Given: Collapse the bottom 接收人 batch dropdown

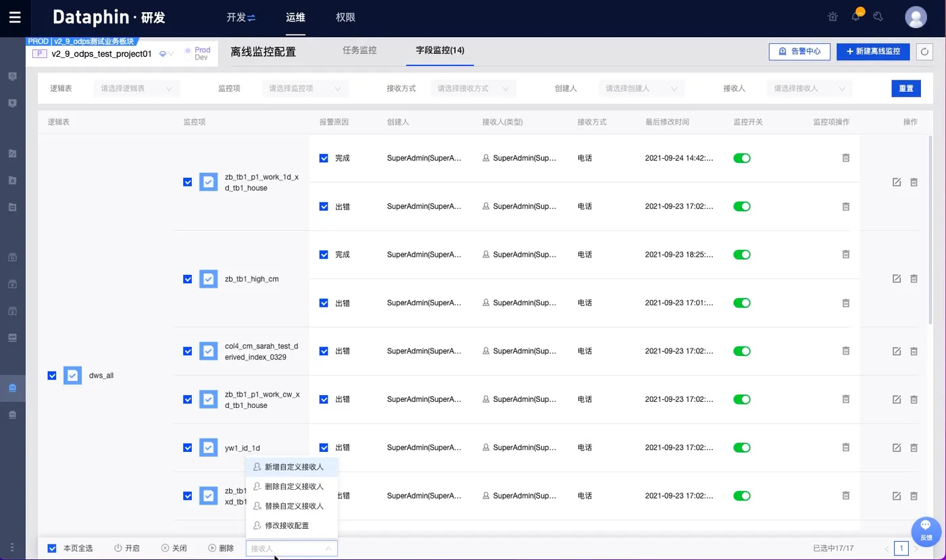Looking at the screenshot, I should click(x=292, y=549).
